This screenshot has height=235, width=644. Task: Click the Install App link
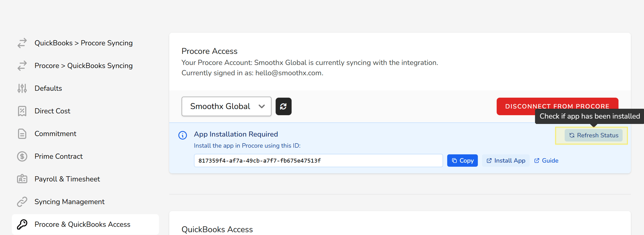click(506, 161)
